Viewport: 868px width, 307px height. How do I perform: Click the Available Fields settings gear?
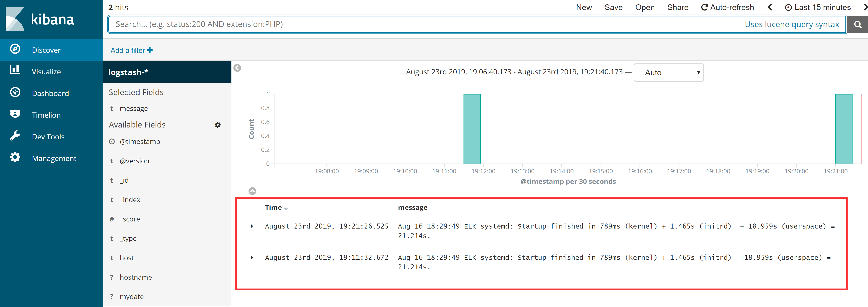click(x=218, y=125)
